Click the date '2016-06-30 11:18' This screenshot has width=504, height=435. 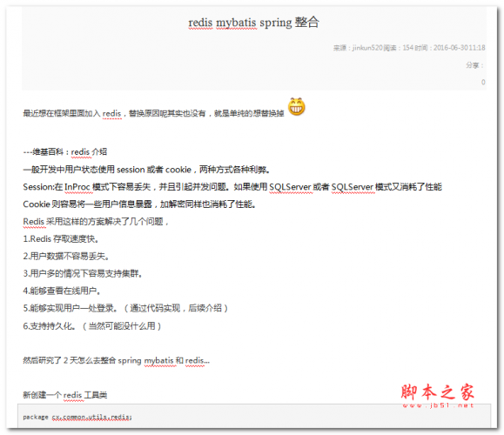459,48
